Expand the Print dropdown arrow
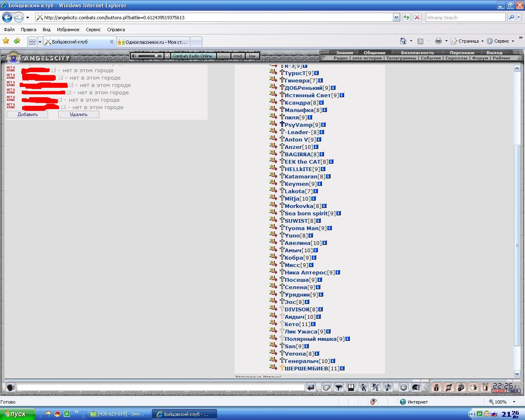 click(x=446, y=41)
